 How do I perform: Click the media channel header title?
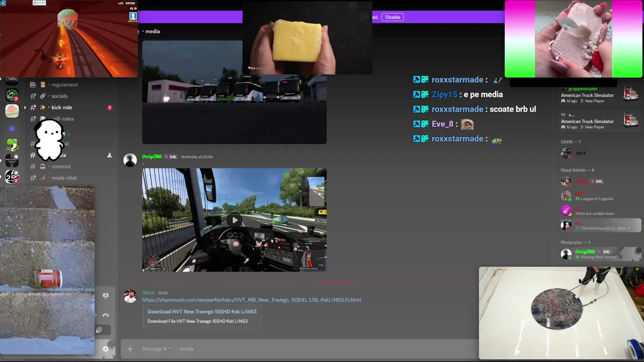tap(152, 31)
